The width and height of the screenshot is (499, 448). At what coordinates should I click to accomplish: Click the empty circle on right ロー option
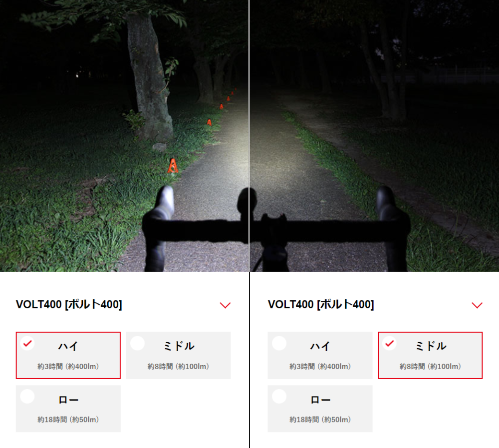(x=279, y=397)
